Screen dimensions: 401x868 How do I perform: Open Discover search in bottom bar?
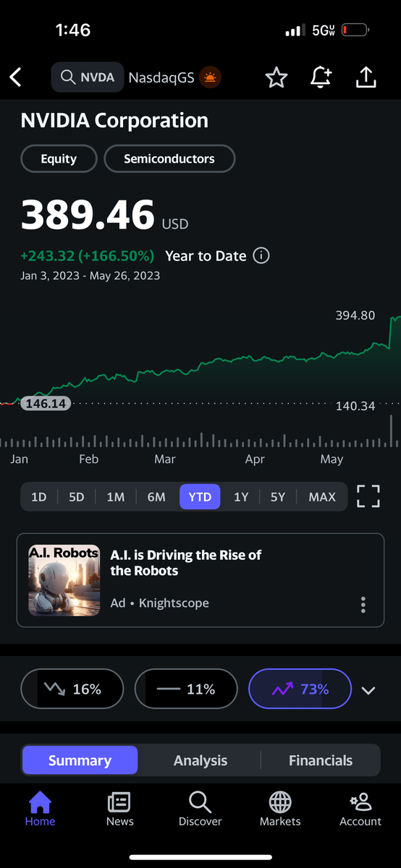pyautogui.click(x=200, y=809)
